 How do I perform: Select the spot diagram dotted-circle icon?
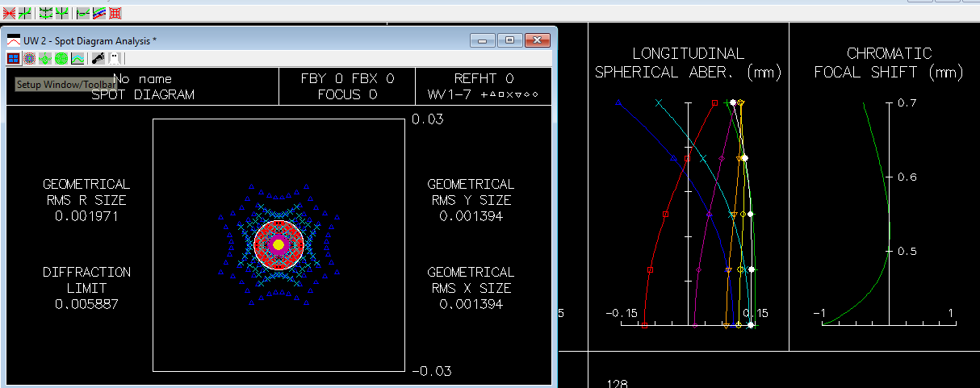click(x=29, y=58)
